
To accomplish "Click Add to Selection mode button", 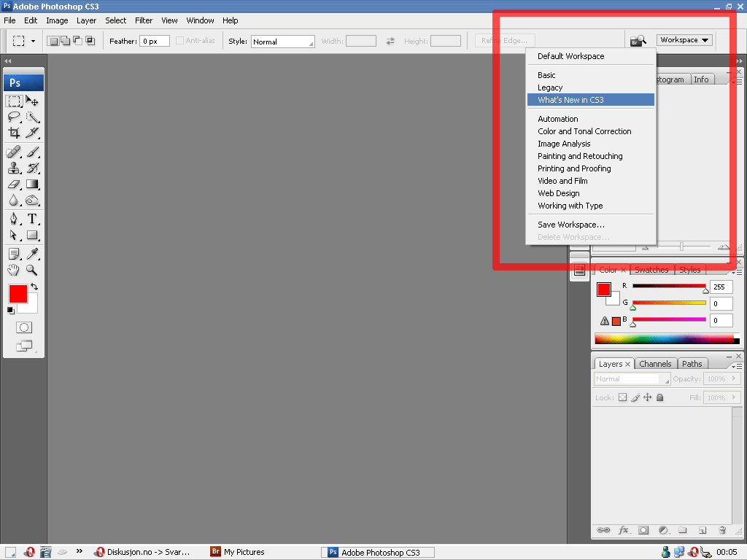I will [65, 41].
